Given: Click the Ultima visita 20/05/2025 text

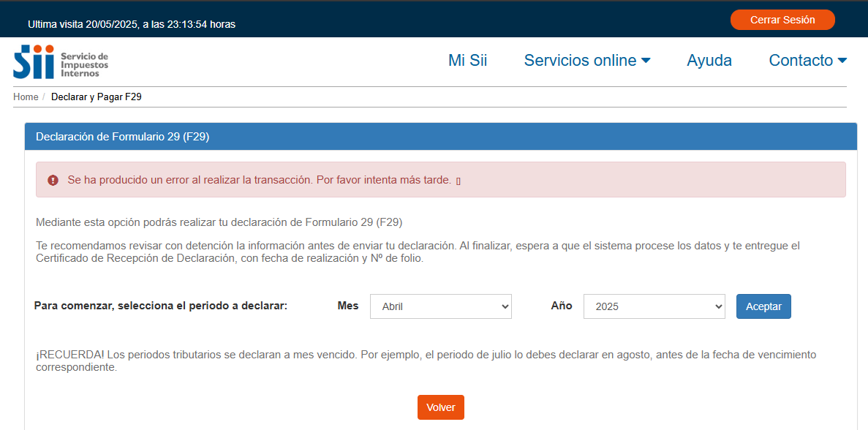Looking at the screenshot, I should 132,24.
